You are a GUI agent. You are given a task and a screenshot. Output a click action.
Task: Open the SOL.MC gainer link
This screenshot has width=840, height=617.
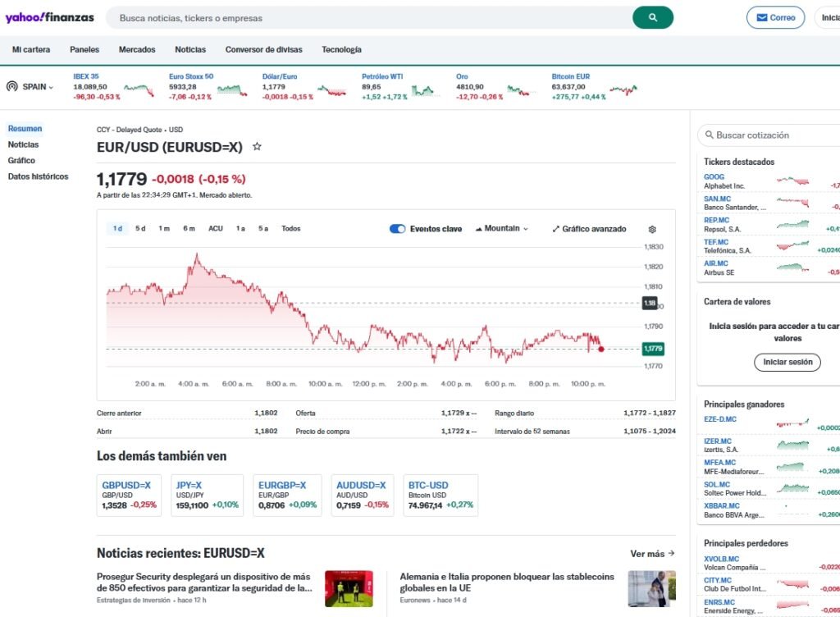[x=717, y=484]
